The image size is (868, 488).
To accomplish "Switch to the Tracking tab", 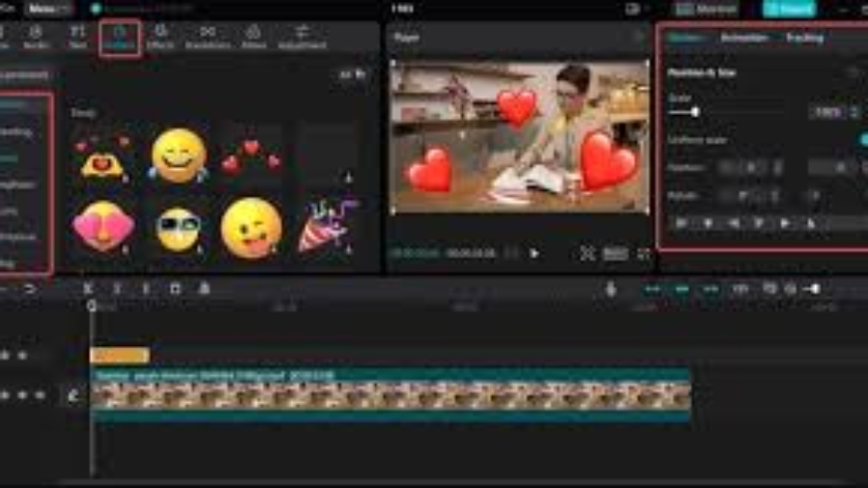I will point(804,38).
